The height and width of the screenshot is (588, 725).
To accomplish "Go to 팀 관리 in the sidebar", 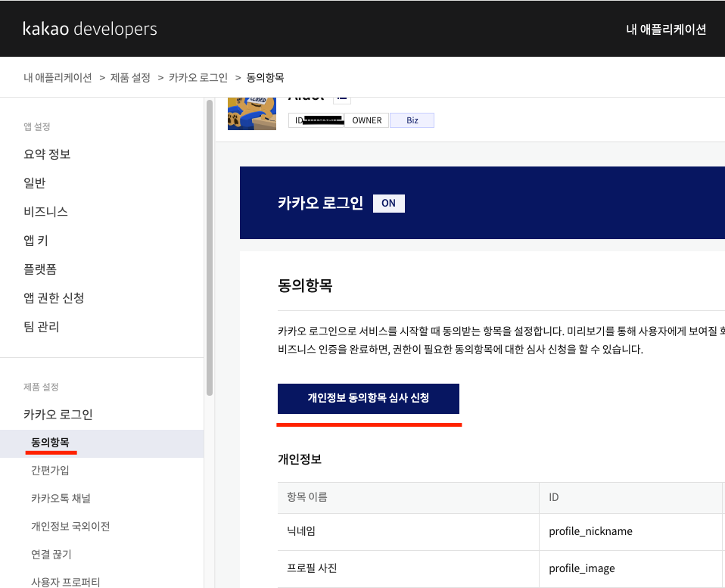I will click(41, 326).
